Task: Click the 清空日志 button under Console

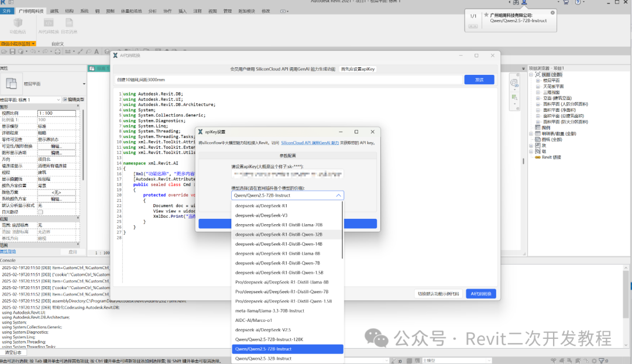Action: tap(13, 352)
